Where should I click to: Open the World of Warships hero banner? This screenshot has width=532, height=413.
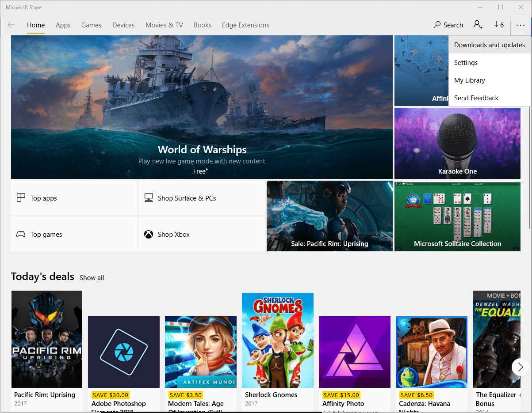[202, 107]
